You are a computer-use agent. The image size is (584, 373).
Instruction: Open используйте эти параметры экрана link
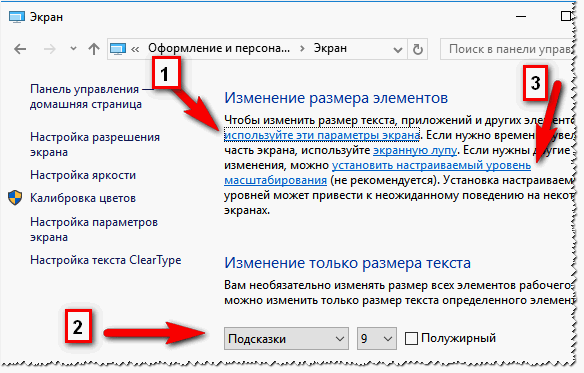pos(322,135)
